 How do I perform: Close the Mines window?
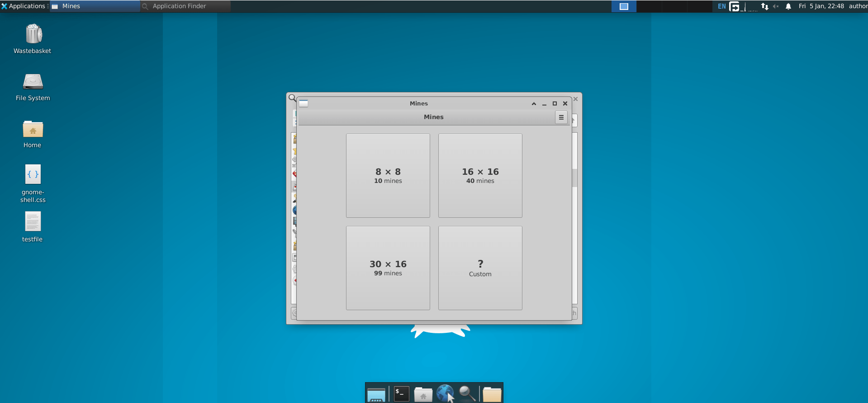coord(565,104)
